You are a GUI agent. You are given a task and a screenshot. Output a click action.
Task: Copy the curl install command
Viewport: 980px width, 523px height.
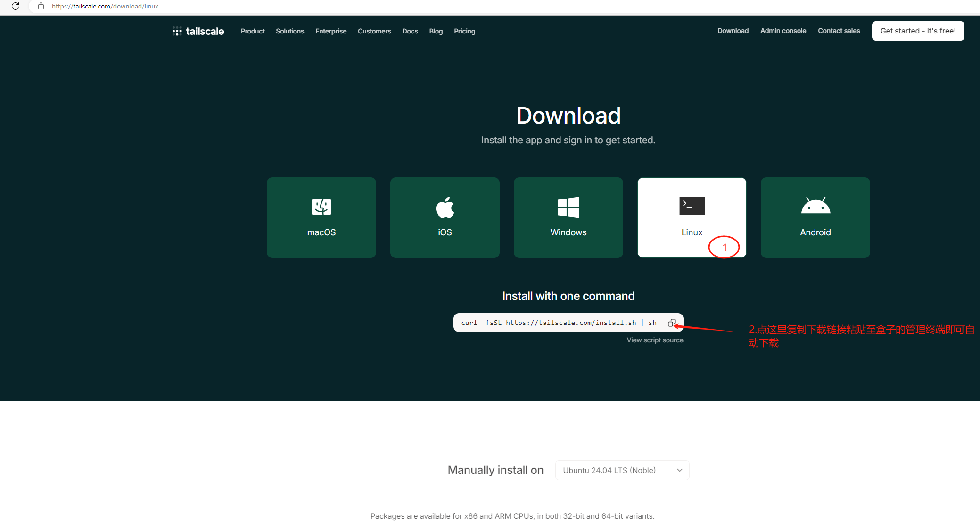pos(672,323)
